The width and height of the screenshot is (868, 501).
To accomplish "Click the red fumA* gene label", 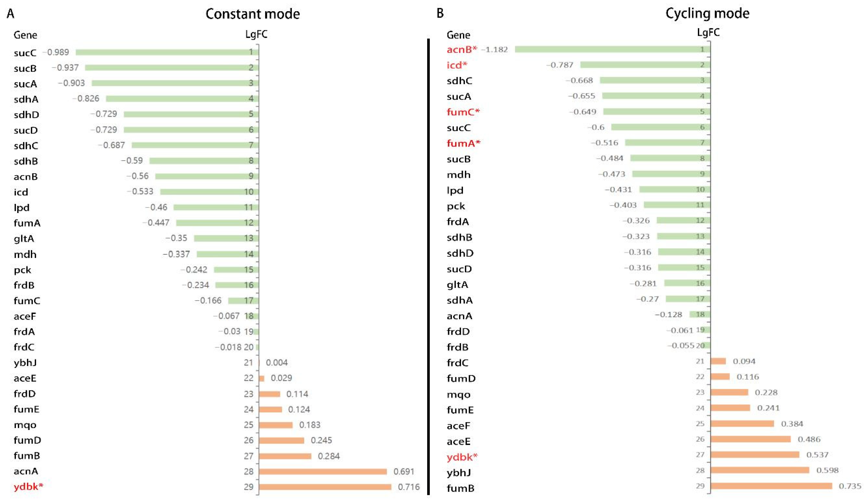I will click(463, 143).
